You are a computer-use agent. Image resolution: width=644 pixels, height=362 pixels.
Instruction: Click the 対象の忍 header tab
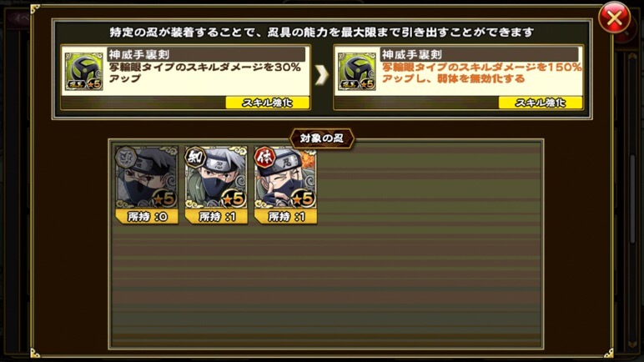[322, 138]
